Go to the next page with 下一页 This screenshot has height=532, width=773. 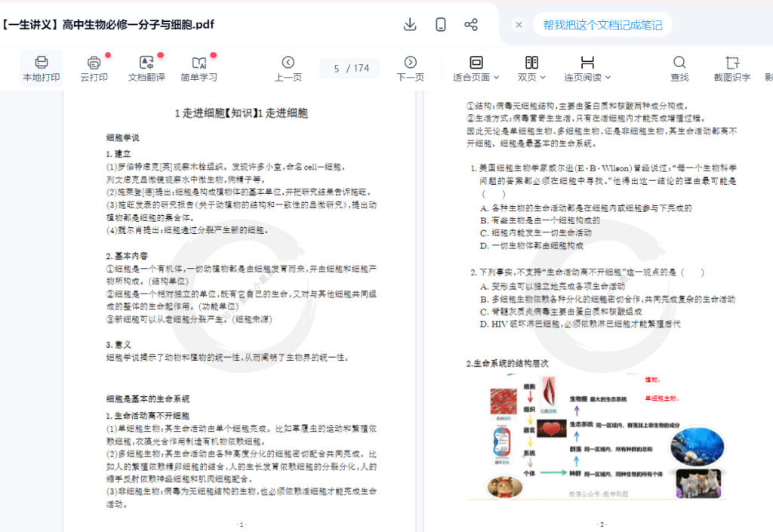point(410,69)
